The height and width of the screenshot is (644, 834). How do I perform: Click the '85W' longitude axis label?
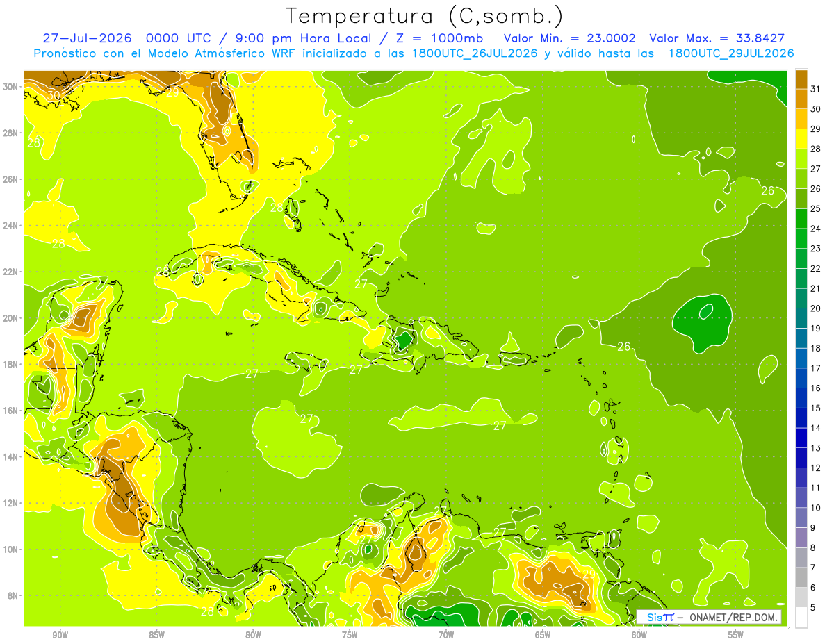click(x=156, y=635)
